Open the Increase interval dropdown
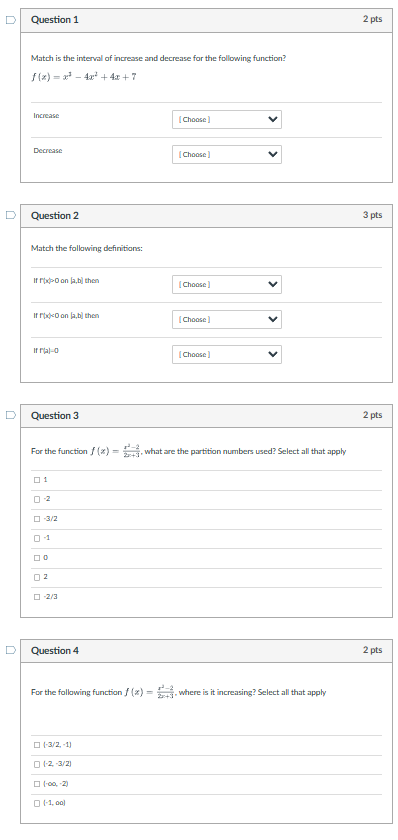This screenshot has width=398, height=840. pyautogui.click(x=227, y=119)
